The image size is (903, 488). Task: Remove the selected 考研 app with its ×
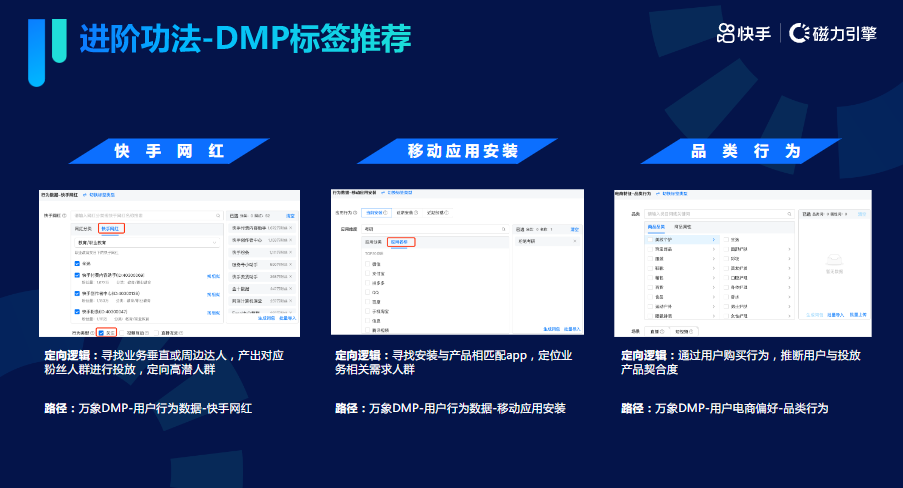575,241
